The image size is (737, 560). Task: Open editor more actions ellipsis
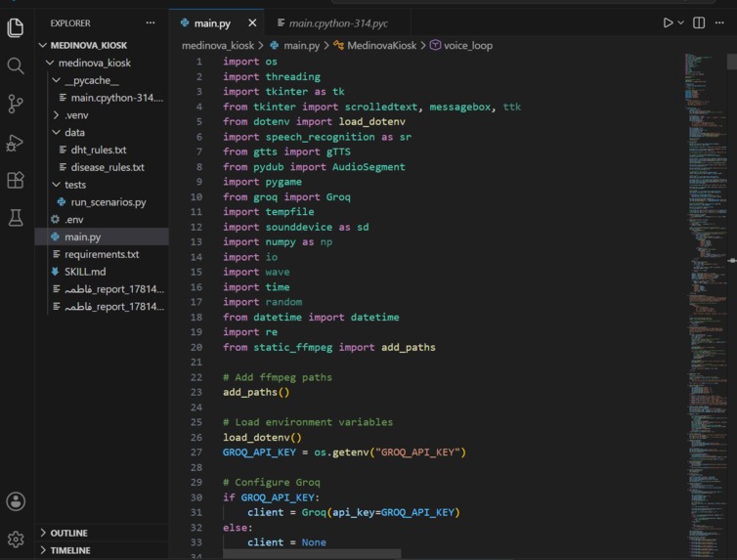pos(719,22)
